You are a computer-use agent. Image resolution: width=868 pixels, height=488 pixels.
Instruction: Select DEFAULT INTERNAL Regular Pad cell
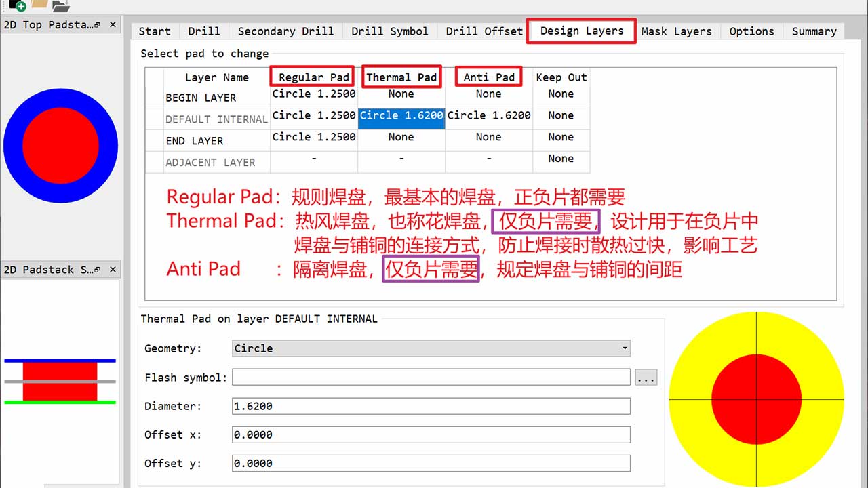pyautogui.click(x=314, y=119)
